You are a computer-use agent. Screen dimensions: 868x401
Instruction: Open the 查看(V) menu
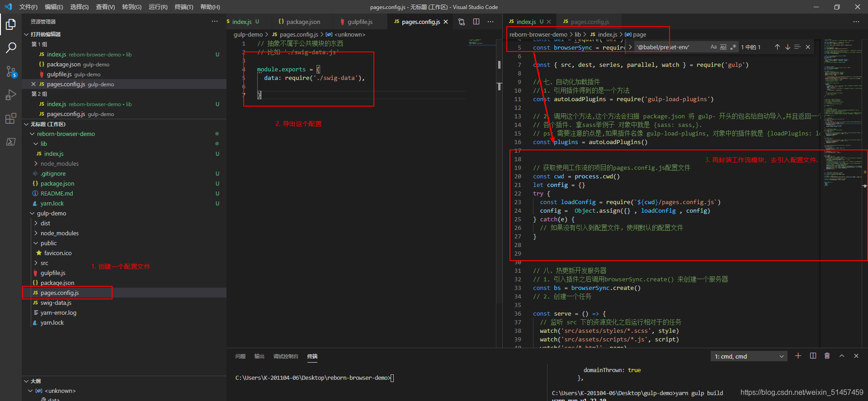[x=105, y=7]
